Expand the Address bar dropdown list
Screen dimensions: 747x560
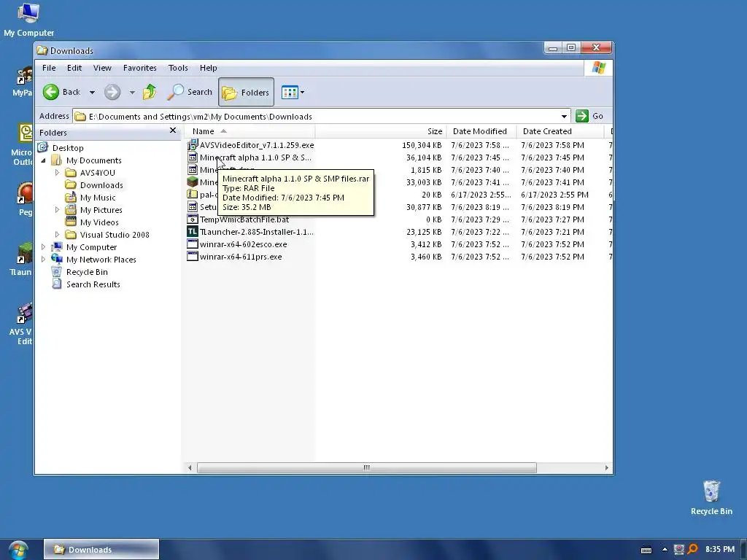(564, 116)
